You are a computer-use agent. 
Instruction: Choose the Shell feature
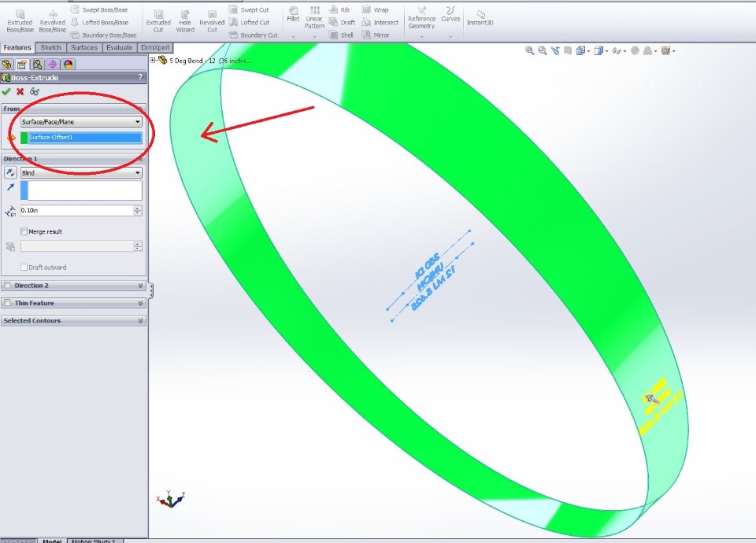pos(341,35)
